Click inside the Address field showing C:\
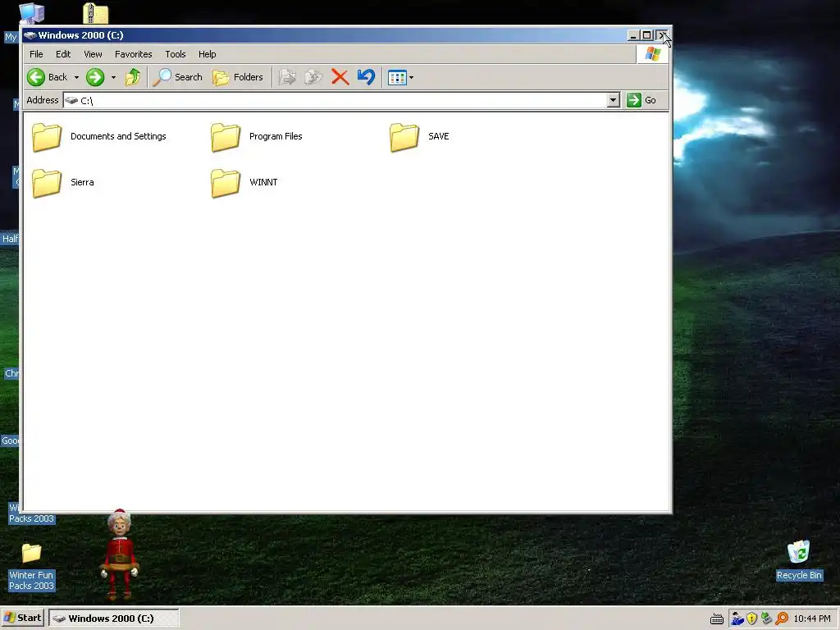 pos(336,100)
